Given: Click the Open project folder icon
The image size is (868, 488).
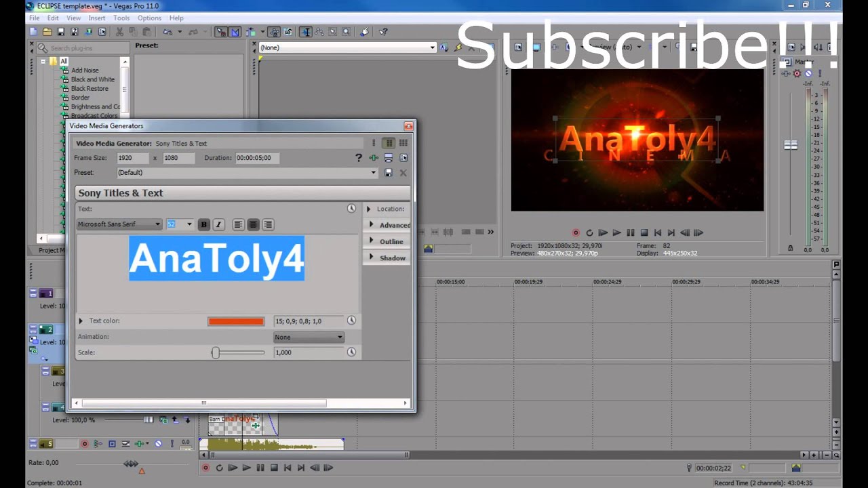Looking at the screenshot, I should (x=47, y=31).
